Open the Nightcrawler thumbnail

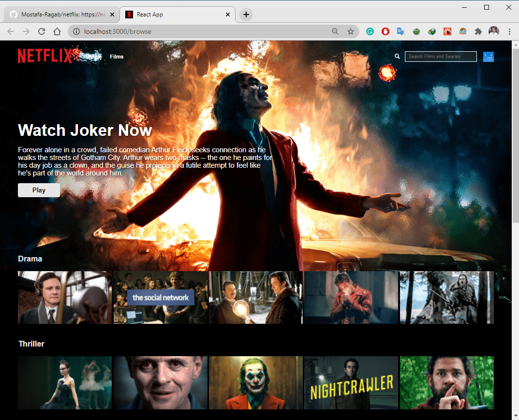(351, 383)
